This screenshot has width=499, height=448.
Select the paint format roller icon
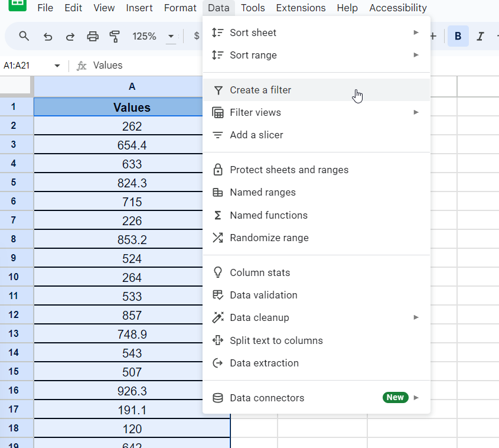pyautogui.click(x=115, y=37)
